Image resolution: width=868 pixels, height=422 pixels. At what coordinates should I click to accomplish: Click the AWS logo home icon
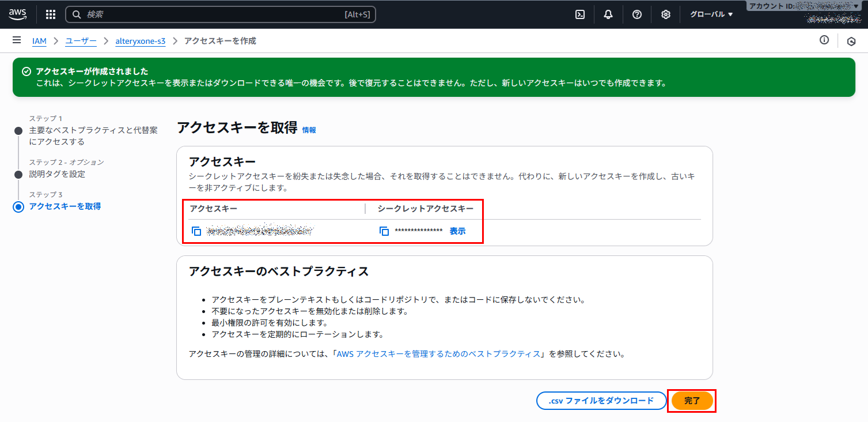[x=17, y=14]
